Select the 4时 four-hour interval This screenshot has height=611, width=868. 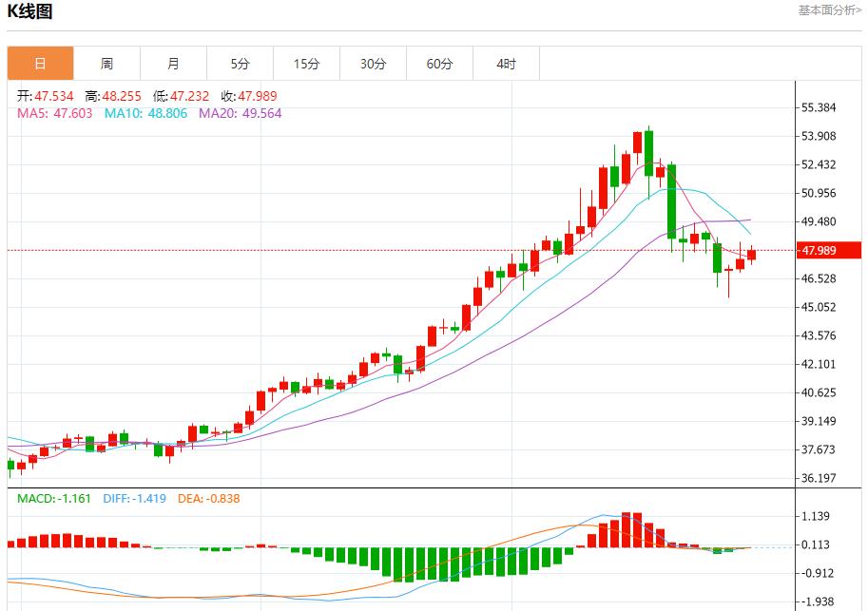click(506, 63)
